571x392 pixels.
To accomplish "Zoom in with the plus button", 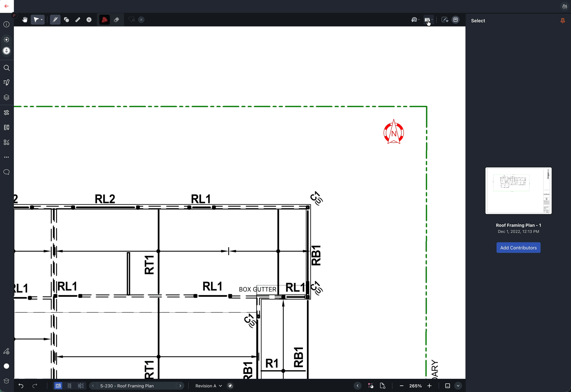I will [429, 386].
